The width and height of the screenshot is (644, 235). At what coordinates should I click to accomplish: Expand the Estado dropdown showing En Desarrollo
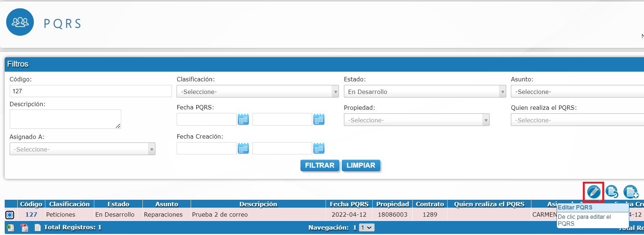425,91
